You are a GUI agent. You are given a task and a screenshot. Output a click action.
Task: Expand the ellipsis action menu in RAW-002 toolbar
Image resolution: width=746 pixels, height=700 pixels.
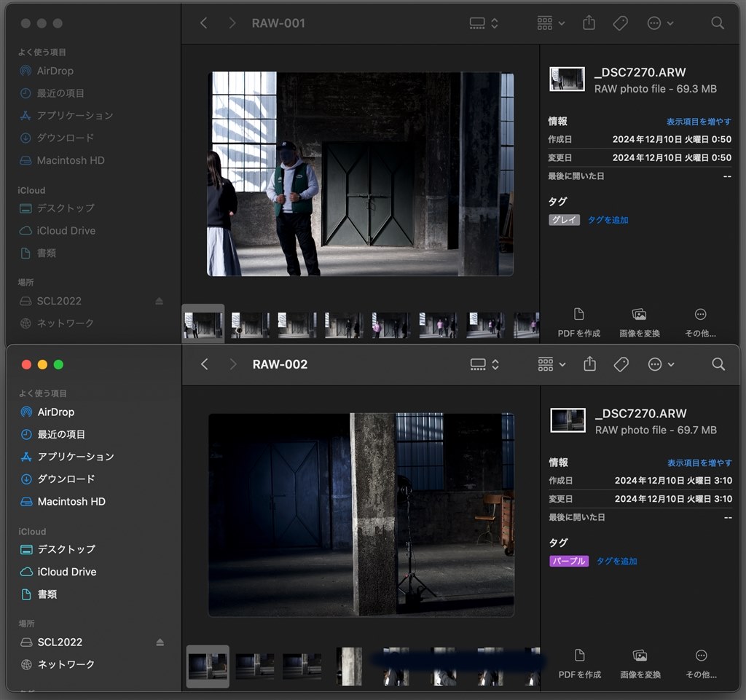(661, 364)
